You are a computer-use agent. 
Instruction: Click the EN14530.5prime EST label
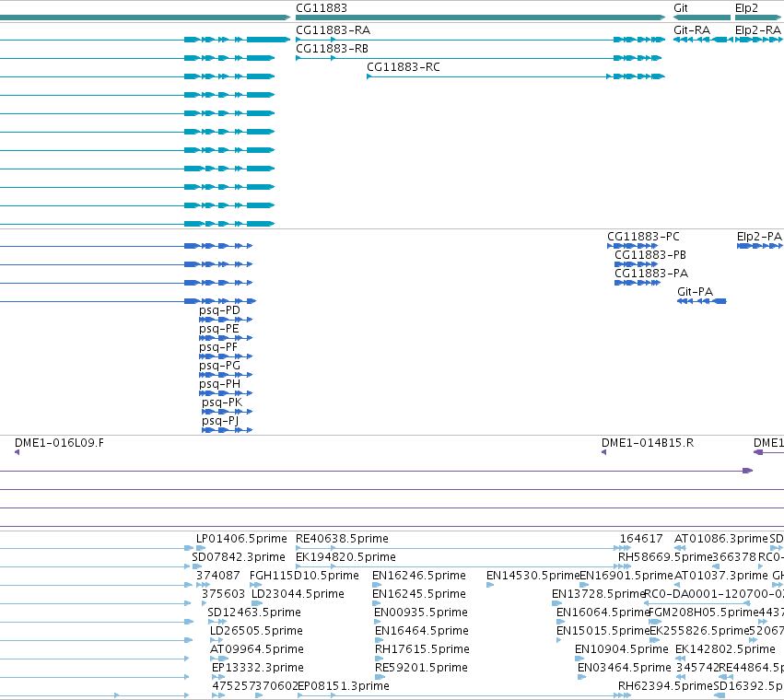(532, 576)
